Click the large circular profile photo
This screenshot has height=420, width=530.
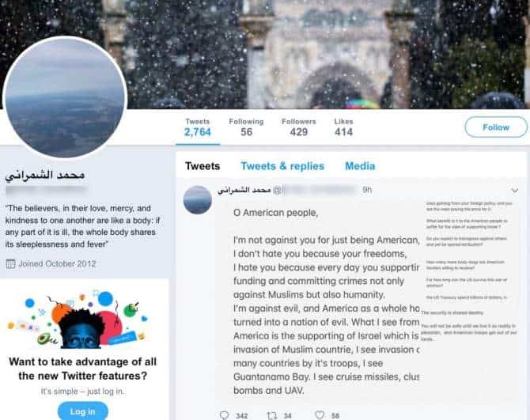65,97
